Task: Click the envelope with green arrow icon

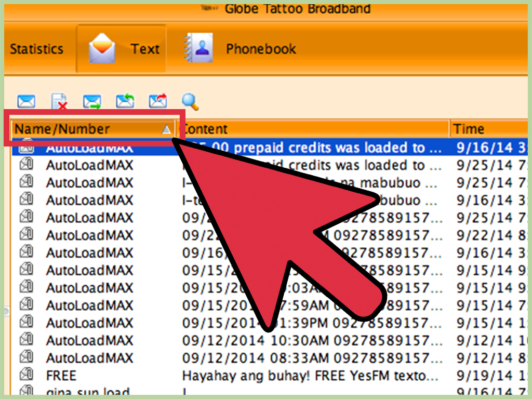Action: tap(92, 101)
